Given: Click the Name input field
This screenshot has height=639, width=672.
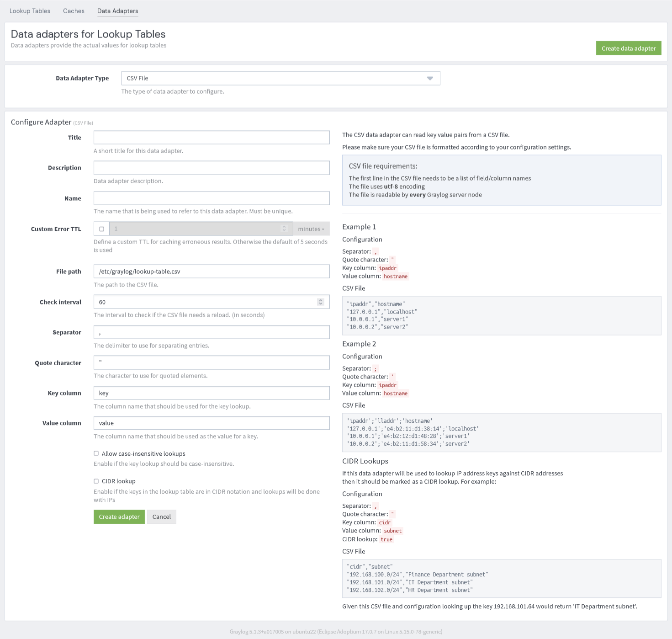Looking at the screenshot, I should 212,198.
